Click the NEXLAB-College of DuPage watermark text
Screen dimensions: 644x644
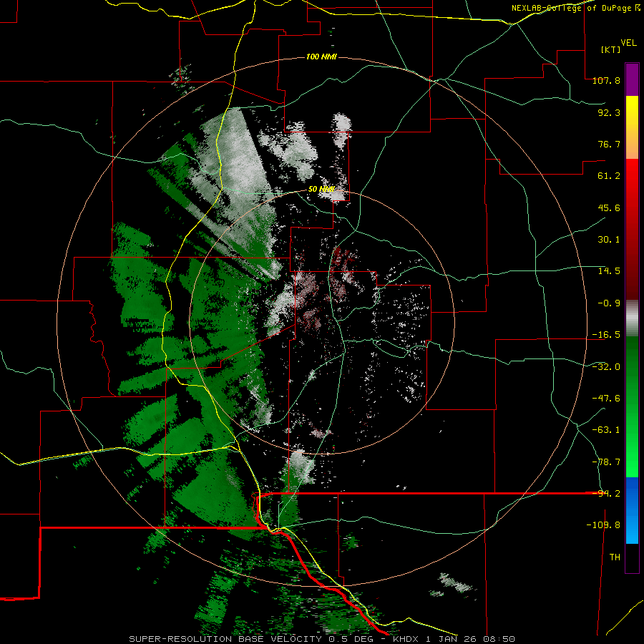coord(575,8)
